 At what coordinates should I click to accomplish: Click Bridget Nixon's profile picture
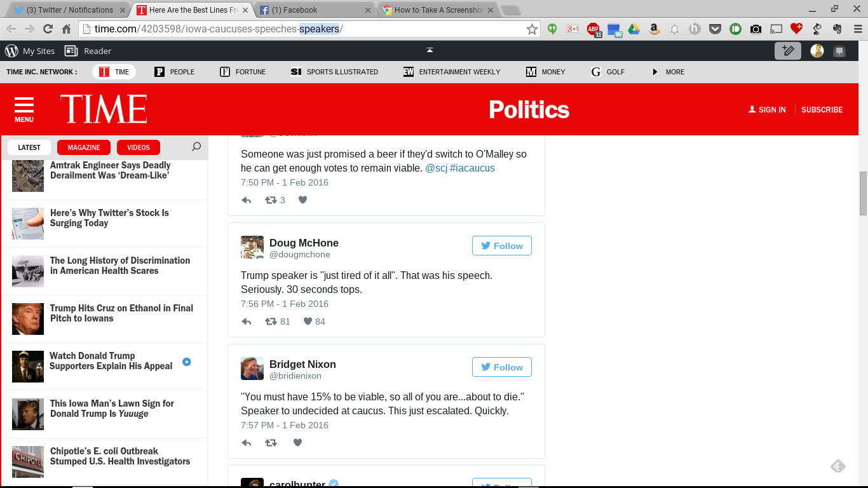pos(252,369)
